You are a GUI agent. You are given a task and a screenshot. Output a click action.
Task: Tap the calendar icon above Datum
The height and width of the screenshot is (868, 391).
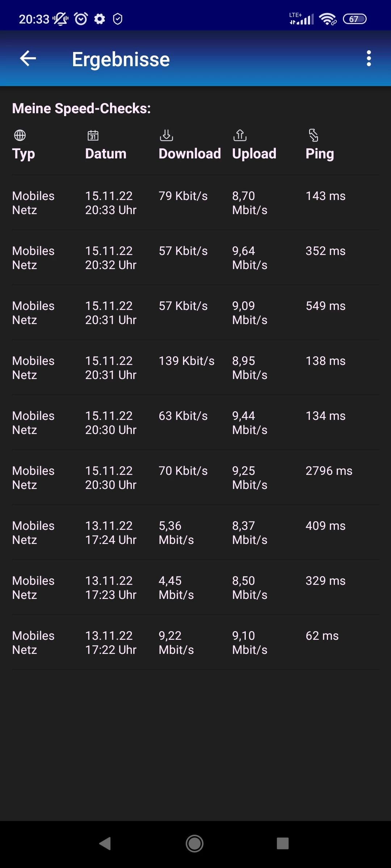pyautogui.click(x=93, y=135)
